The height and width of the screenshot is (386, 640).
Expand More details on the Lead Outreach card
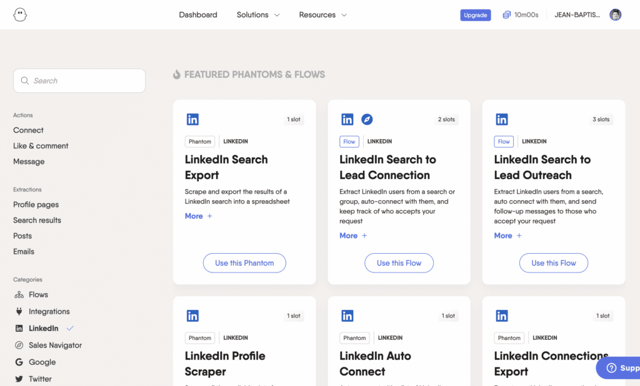[x=508, y=235]
